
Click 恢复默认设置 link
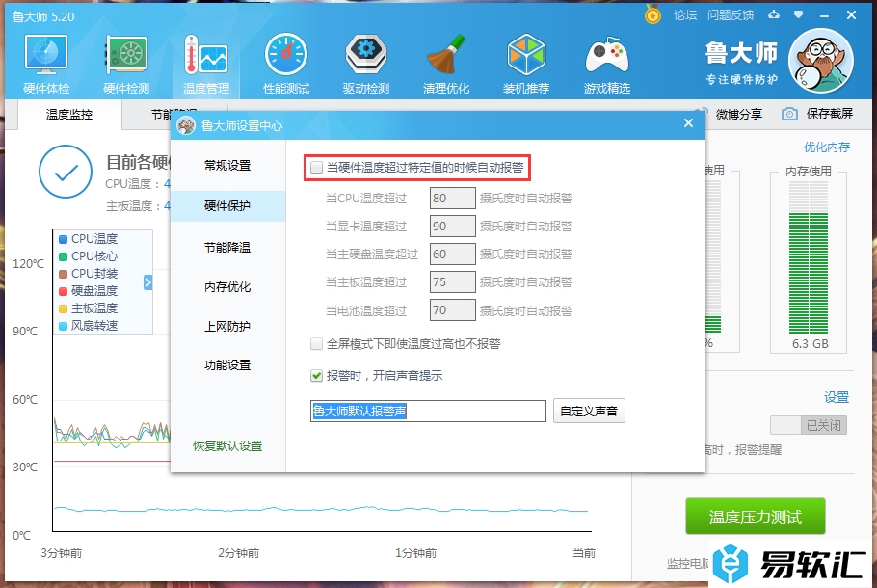point(227,446)
